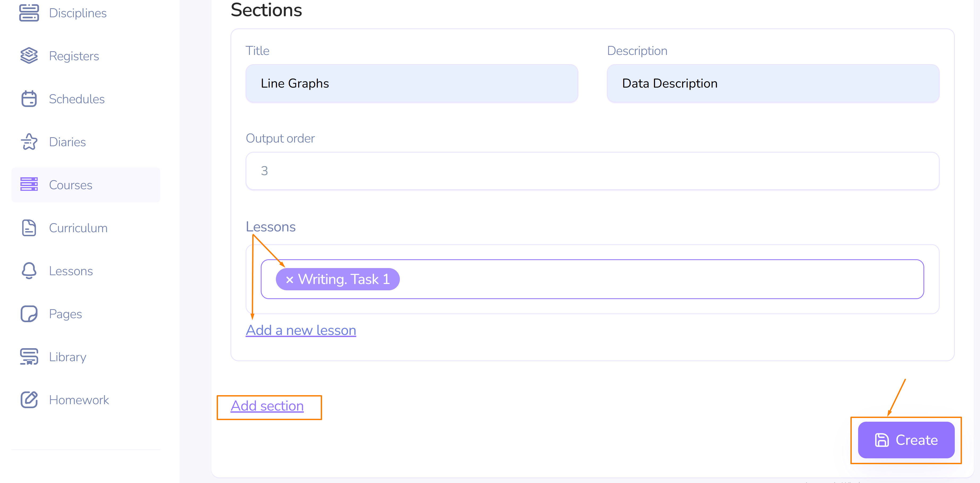Click the Schedules calendar icon
980x483 pixels.
[29, 99]
